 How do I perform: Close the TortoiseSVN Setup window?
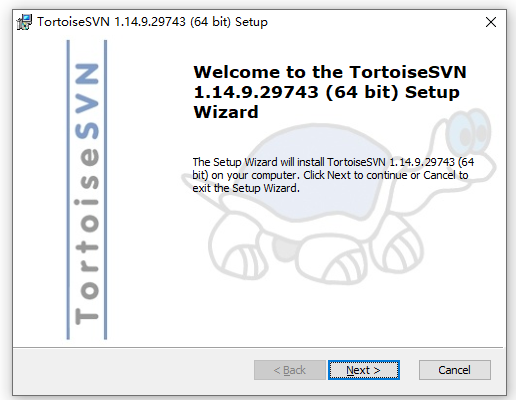[491, 22]
